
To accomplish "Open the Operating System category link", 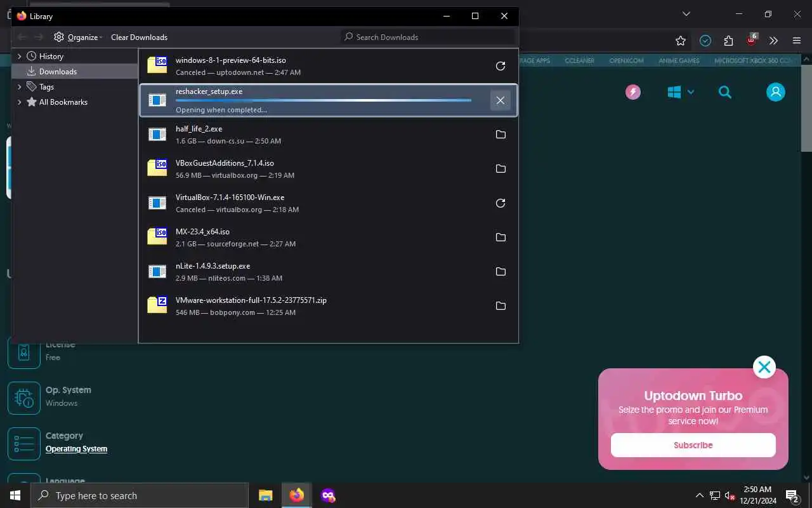I will (x=76, y=449).
